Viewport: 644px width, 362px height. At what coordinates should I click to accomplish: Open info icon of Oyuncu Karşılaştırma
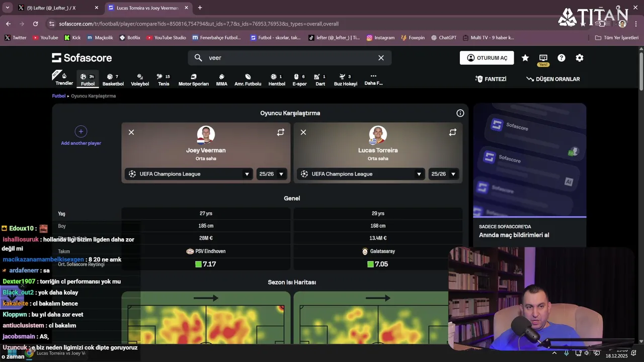click(460, 113)
